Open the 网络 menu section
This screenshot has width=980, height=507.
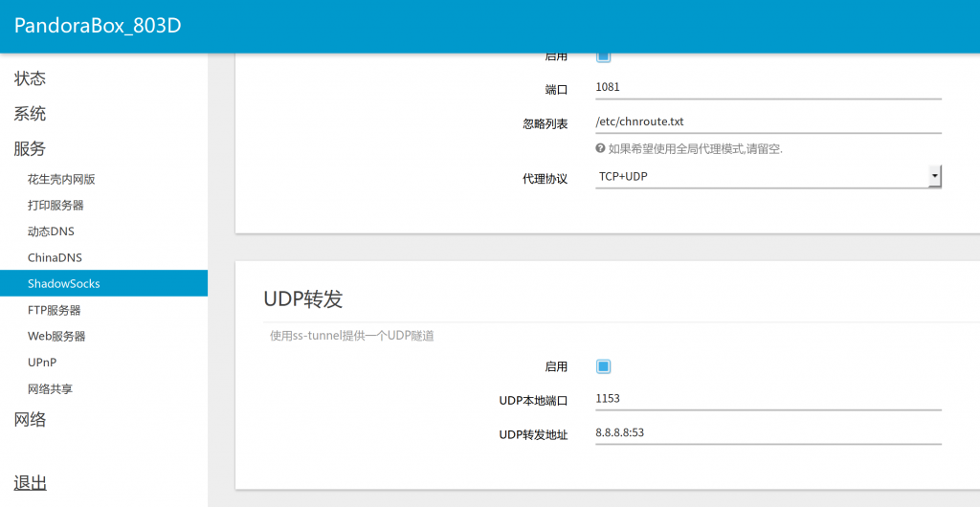(x=30, y=420)
